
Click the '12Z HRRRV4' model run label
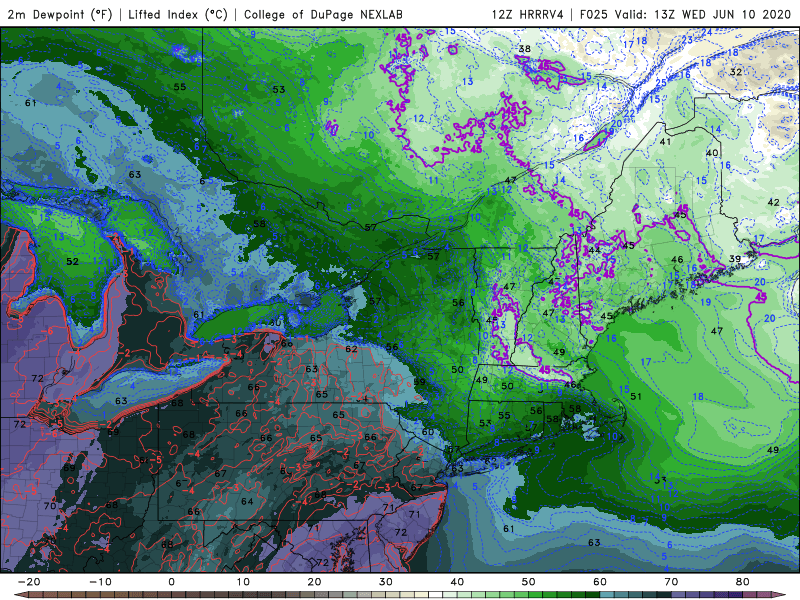[x=528, y=15]
